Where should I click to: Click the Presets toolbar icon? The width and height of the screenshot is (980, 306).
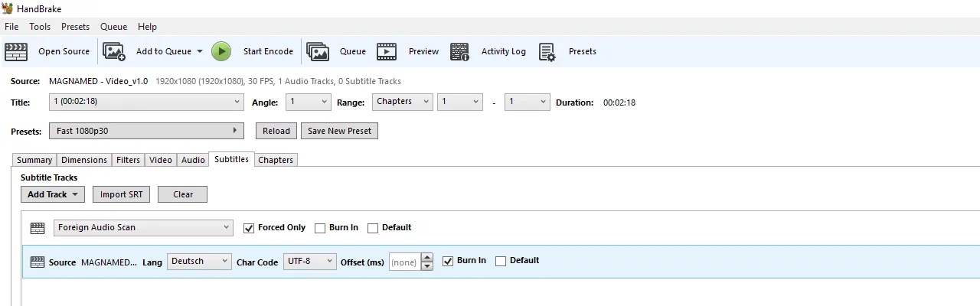(x=547, y=51)
